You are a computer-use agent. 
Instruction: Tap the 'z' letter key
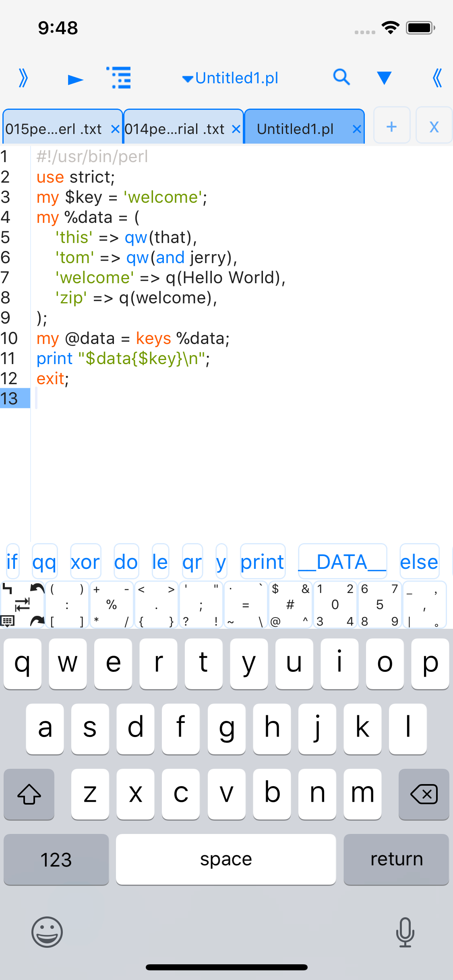[x=90, y=794]
